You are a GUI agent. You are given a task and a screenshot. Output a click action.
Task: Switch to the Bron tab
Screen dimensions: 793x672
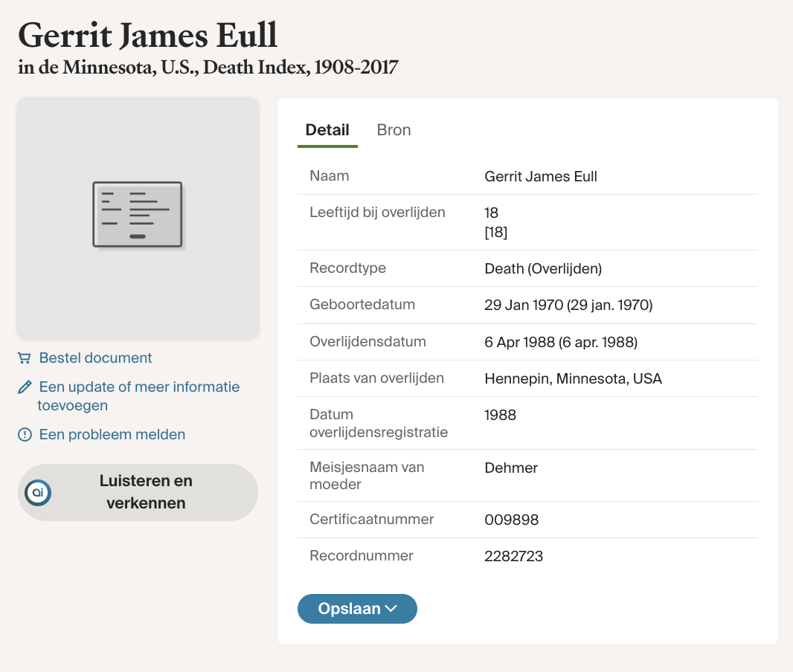click(x=394, y=130)
